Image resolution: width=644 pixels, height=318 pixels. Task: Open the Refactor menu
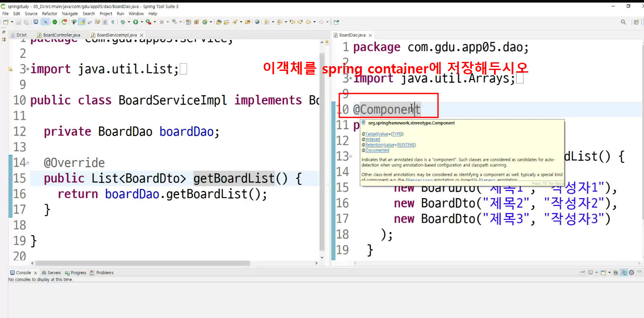point(50,14)
